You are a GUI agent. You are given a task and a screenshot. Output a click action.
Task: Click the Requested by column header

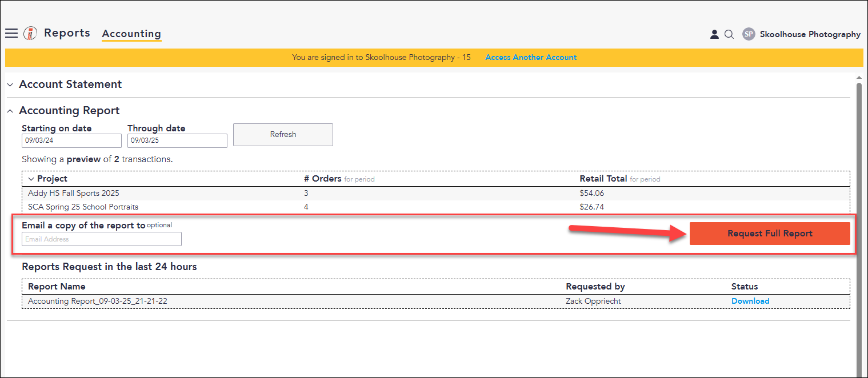point(595,287)
